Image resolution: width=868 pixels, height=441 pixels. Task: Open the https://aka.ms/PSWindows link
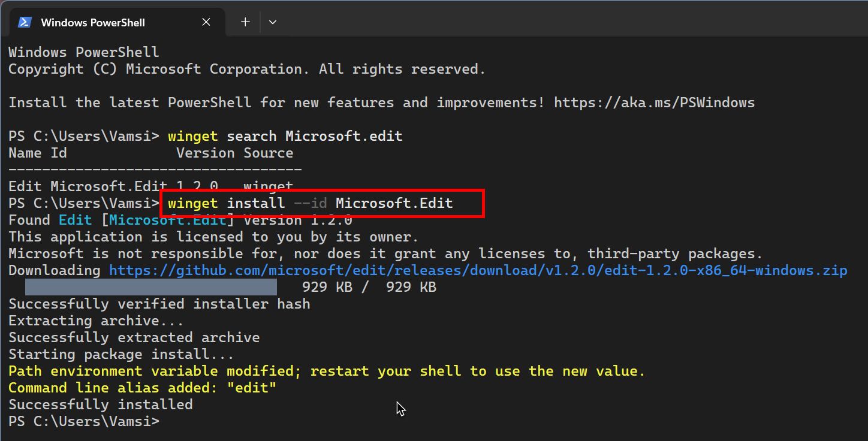654,102
